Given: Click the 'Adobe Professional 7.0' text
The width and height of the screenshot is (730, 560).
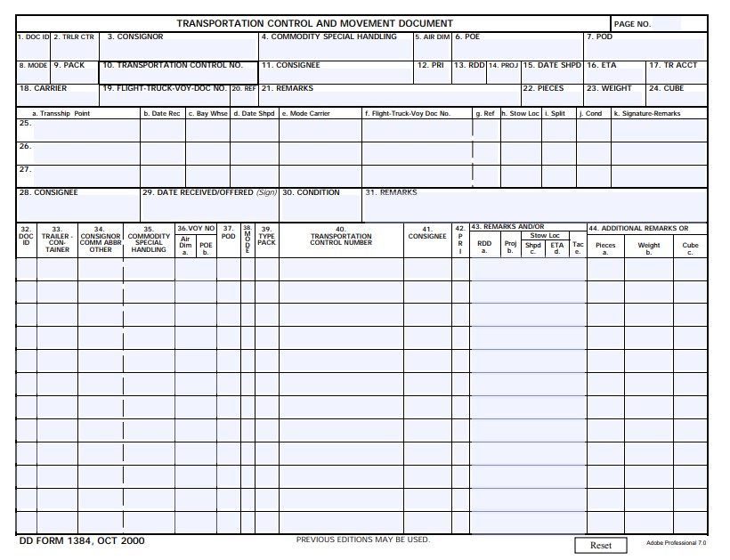Looking at the screenshot, I should tap(676, 543).
